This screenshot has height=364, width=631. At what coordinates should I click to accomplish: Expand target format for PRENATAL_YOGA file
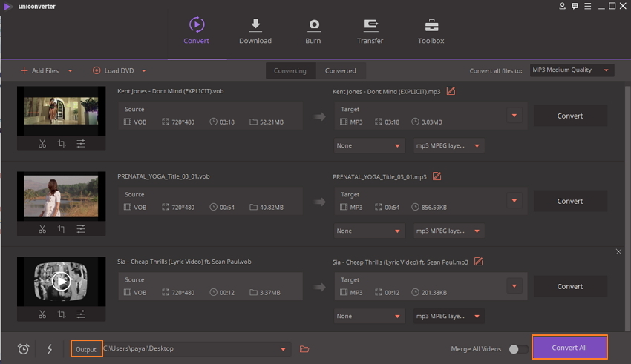click(514, 201)
